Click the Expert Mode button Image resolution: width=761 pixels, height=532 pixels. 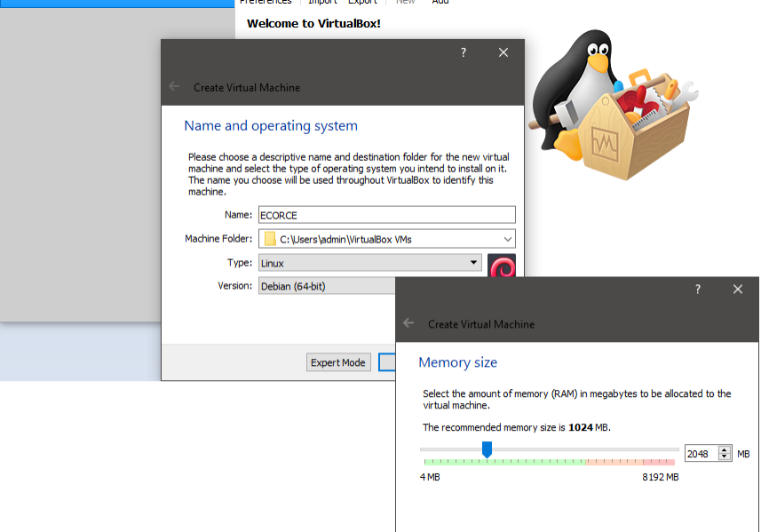tap(338, 362)
